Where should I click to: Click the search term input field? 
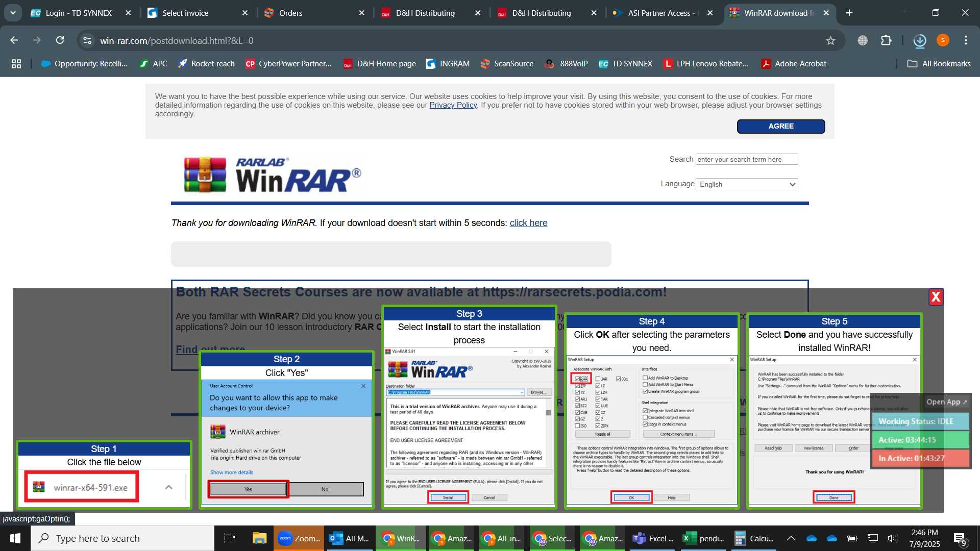tap(747, 159)
